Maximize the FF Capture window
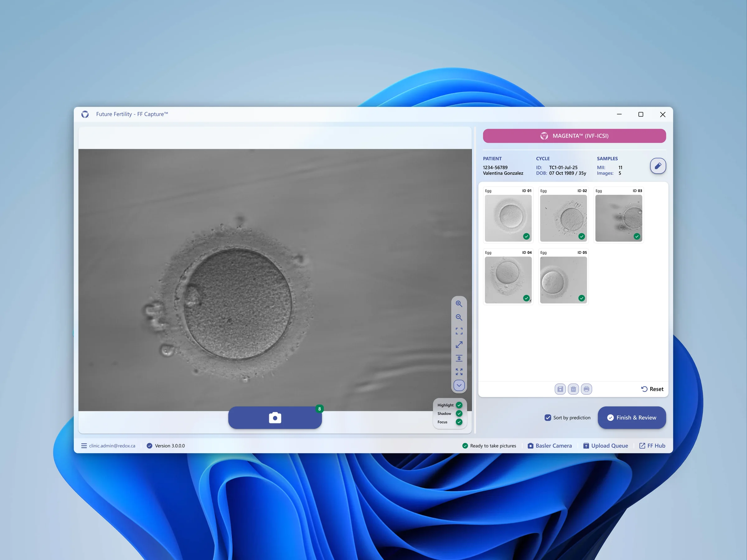 (641, 114)
